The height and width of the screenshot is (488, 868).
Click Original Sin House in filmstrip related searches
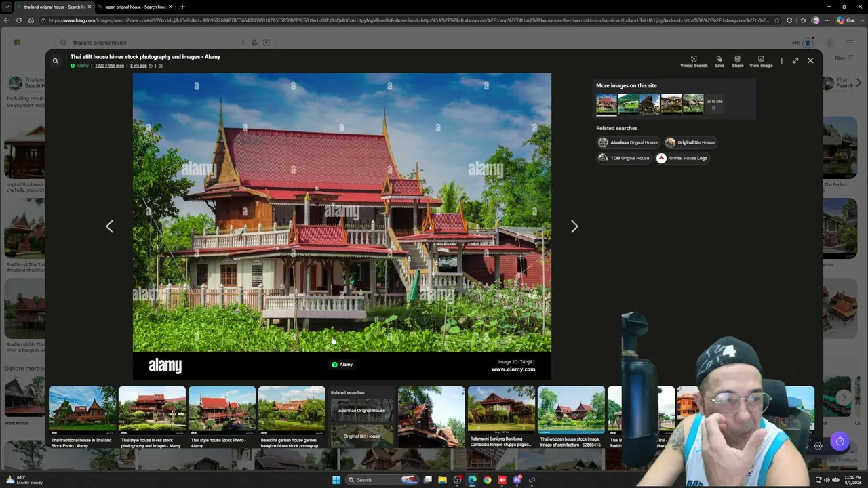point(361,436)
